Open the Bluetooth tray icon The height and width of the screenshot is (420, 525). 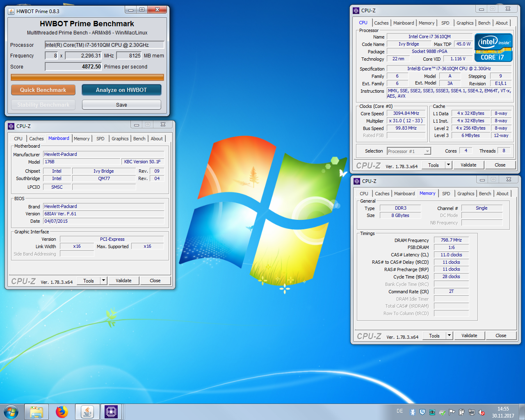(x=413, y=412)
